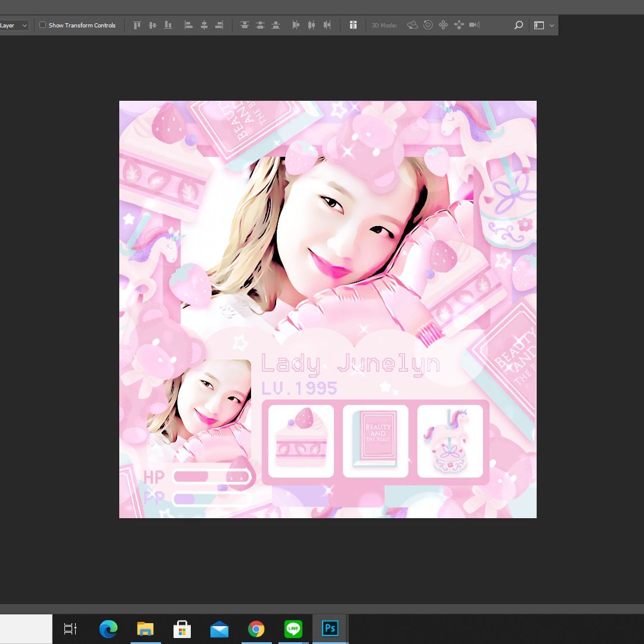
Task: Select the Align left edges icon
Action: 188,25
